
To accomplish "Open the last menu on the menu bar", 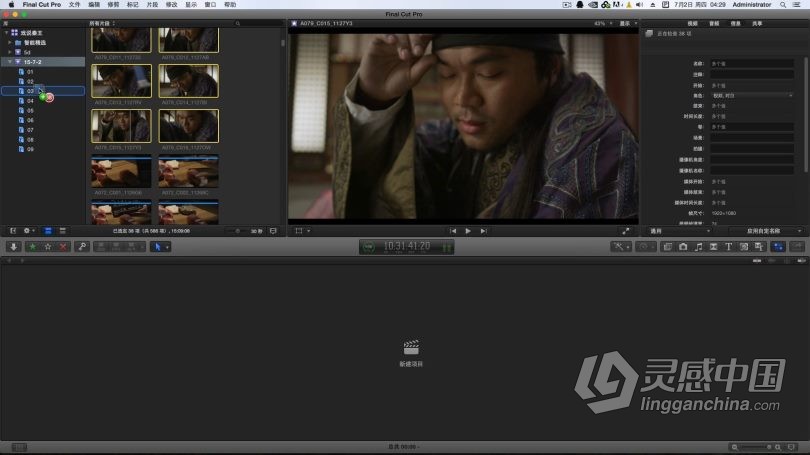I will pyautogui.click(x=230, y=4).
